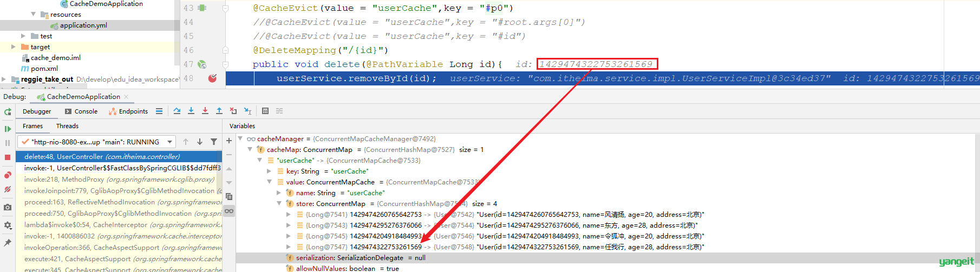Pin the debug tab pin icon
Image resolution: width=980 pixels, height=272 pixels.
8,243
